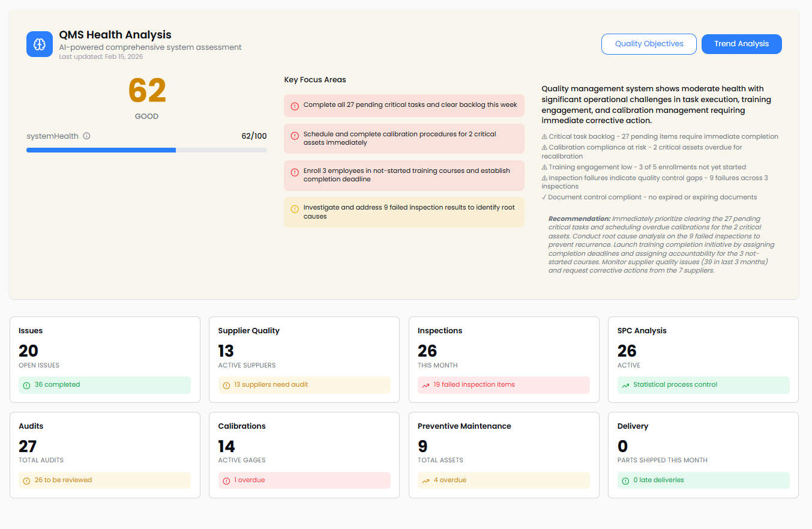Click alert icon on pending critical tasks item
This screenshot has width=812, height=529.
tap(295, 106)
